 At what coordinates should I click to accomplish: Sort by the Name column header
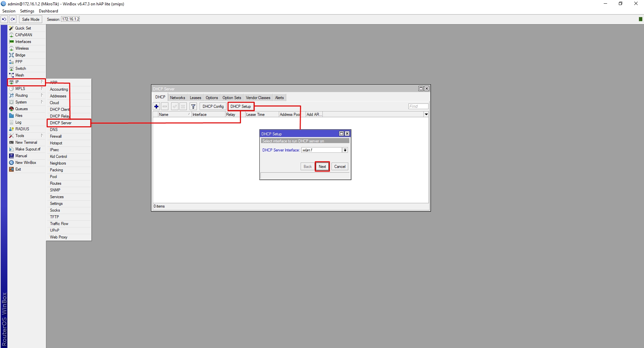click(x=175, y=115)
